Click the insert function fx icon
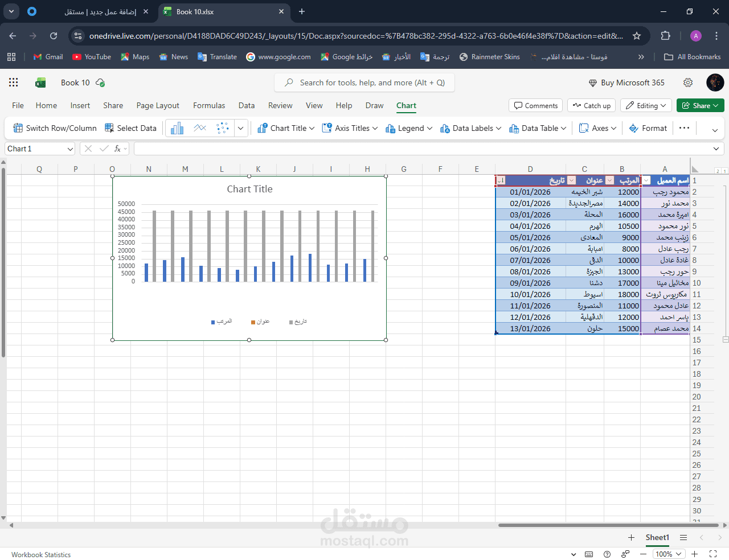Screen dimensions: 729x560 118,149
